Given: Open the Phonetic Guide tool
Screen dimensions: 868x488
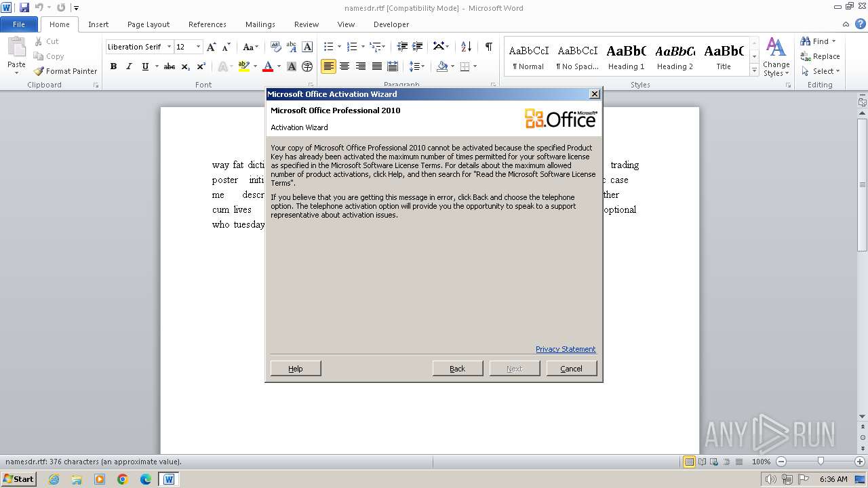Looking at the screenshot, I should [292, 47].
